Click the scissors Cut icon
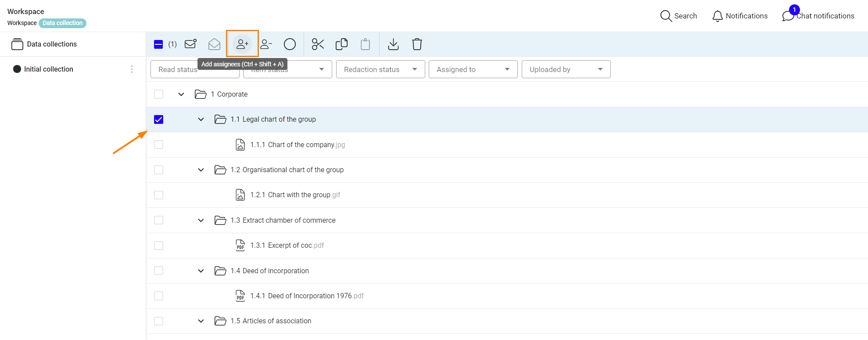Screen dimensions: 868x340 point(318,44)
